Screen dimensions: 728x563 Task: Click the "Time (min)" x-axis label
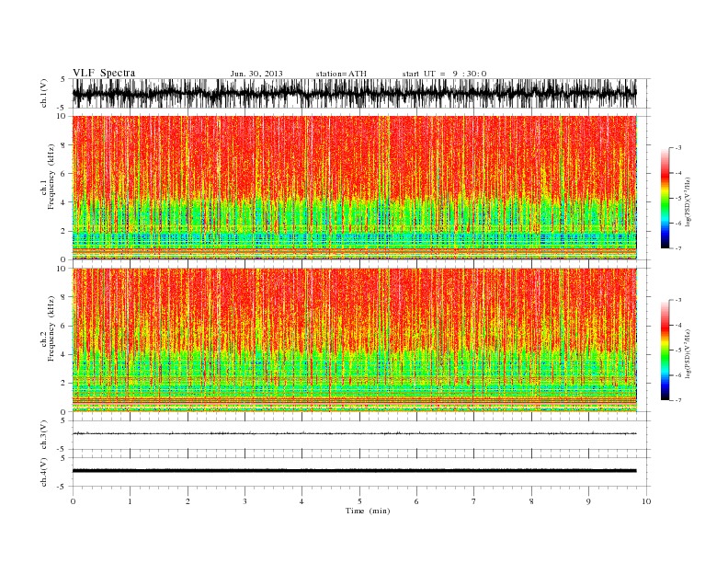coord(368,511)
